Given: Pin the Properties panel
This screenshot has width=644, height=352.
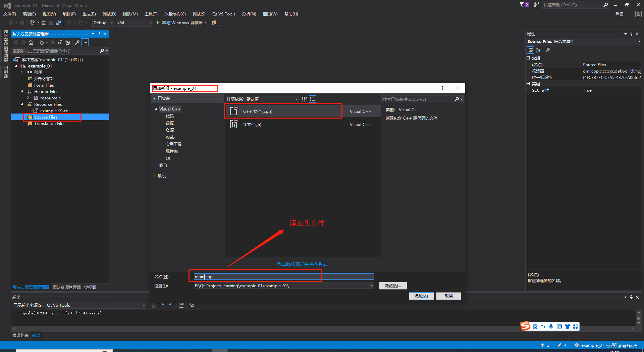Looking at the screenshot, I should pos(631,34).
